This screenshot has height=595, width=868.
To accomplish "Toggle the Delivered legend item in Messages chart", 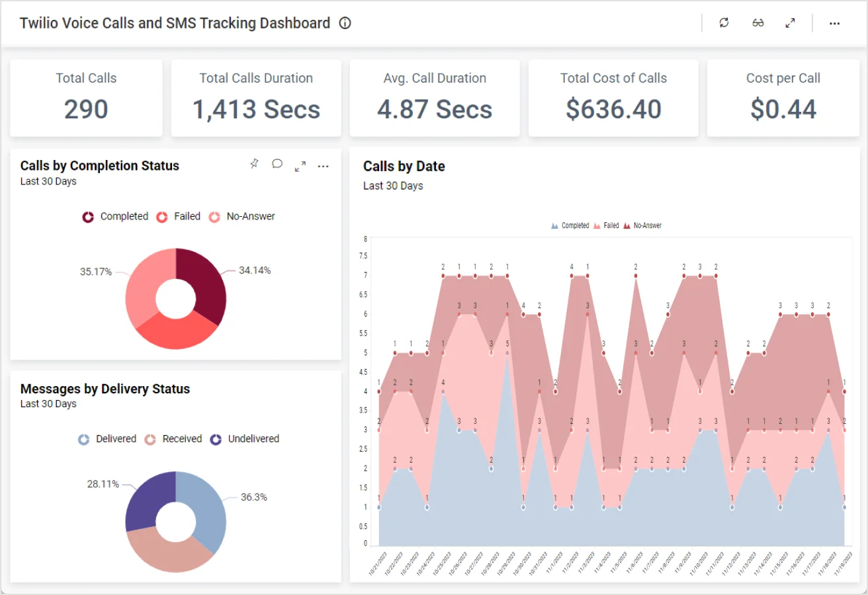I will pyautogui.click(x=108, y=439).
